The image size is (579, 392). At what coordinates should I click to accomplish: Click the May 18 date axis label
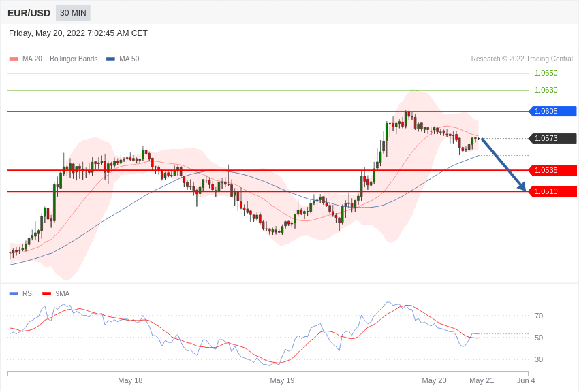[x=130, y=380]
